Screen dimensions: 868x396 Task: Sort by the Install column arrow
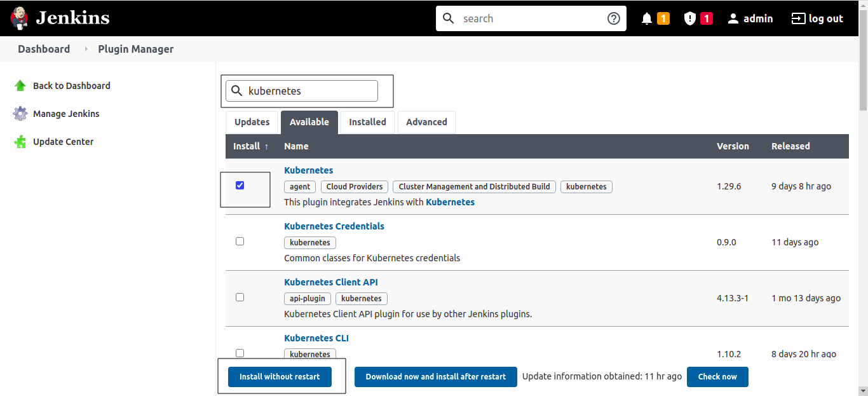click(x=266, y=146)
